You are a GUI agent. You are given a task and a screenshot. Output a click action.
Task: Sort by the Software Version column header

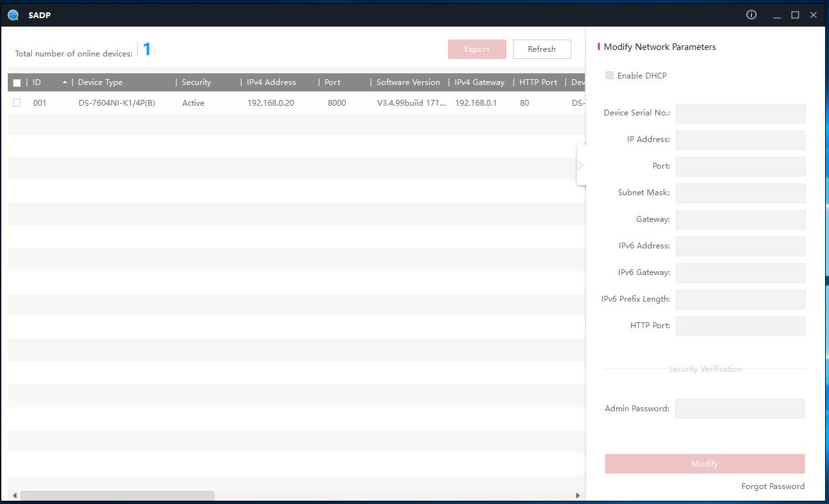(408, 82)
